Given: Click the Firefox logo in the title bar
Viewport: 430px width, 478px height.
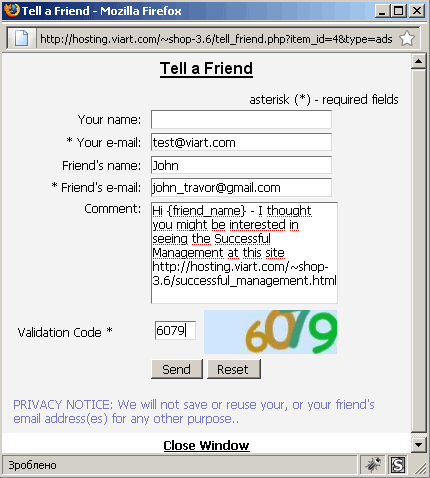Looking at the screenshot, I should (12, 10).
